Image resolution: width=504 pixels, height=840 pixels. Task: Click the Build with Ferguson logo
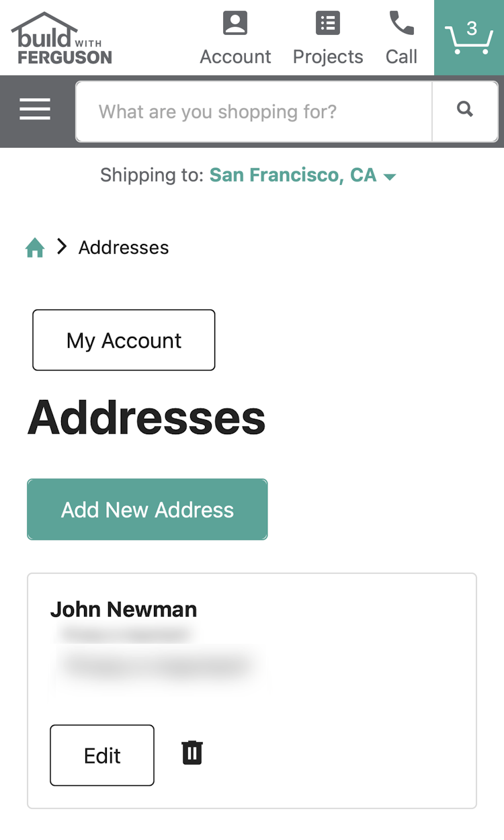[x=60, y=37]
